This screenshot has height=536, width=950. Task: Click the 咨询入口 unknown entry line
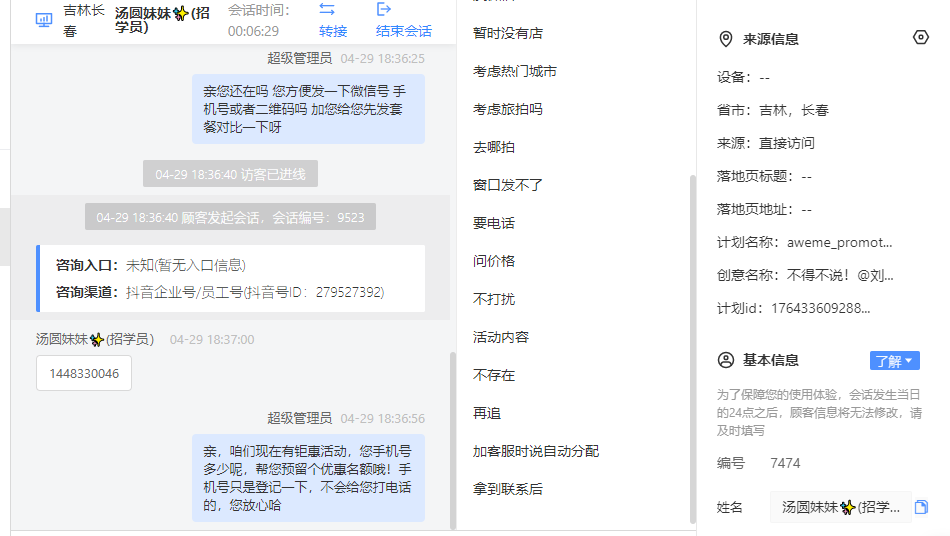tap(151, 265)
